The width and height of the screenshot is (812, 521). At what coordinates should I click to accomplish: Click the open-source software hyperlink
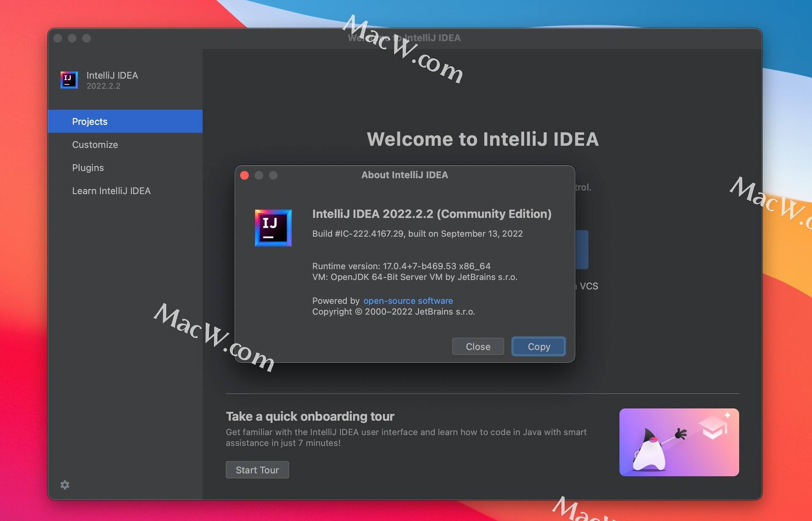tap(407, 300)
